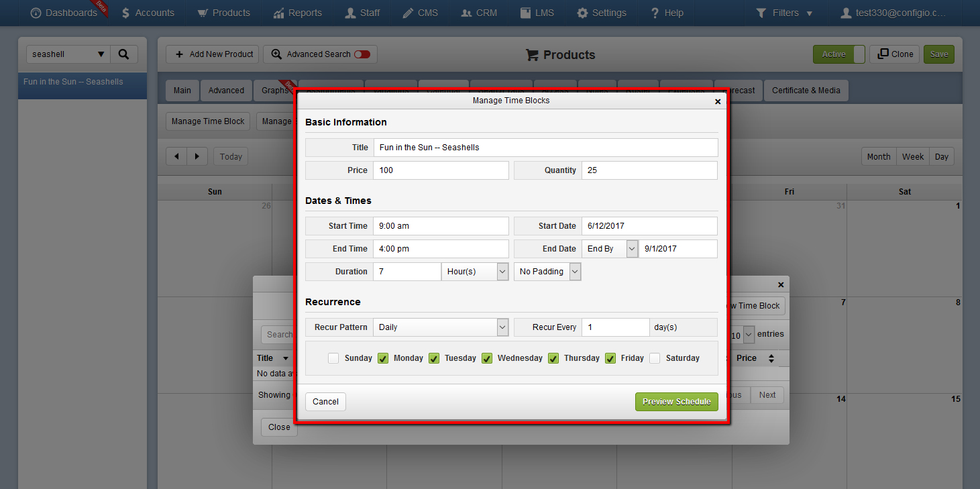Open the Reports menu
The image size is (980, 489).
298,13
